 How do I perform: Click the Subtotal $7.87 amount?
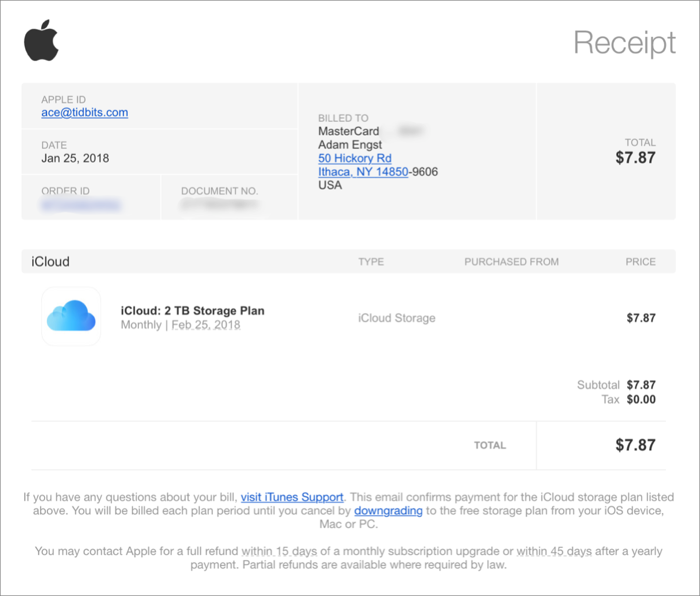pyautogui.click(x=641, y=385)
